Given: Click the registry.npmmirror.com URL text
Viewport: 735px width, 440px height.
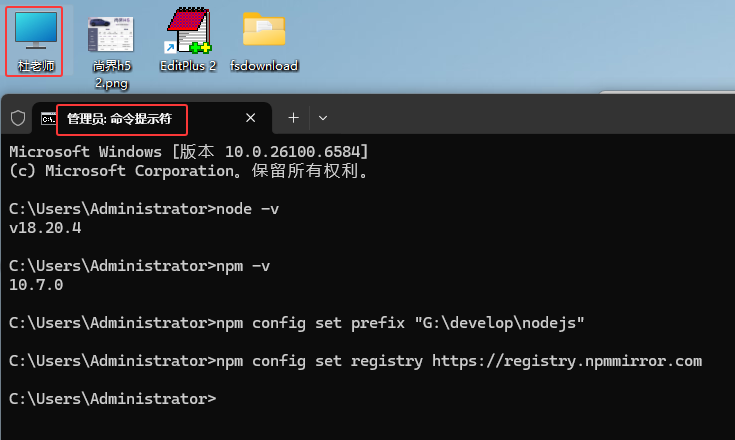Looking at the screenshot, I should pyautogui.click(x=566, y=361).
